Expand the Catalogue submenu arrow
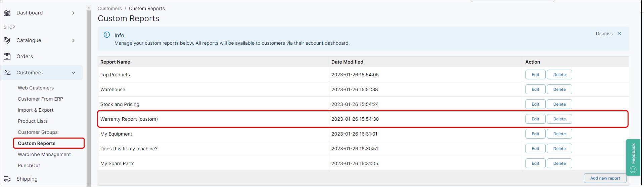 pyautogui.click(x=73, y=40)
